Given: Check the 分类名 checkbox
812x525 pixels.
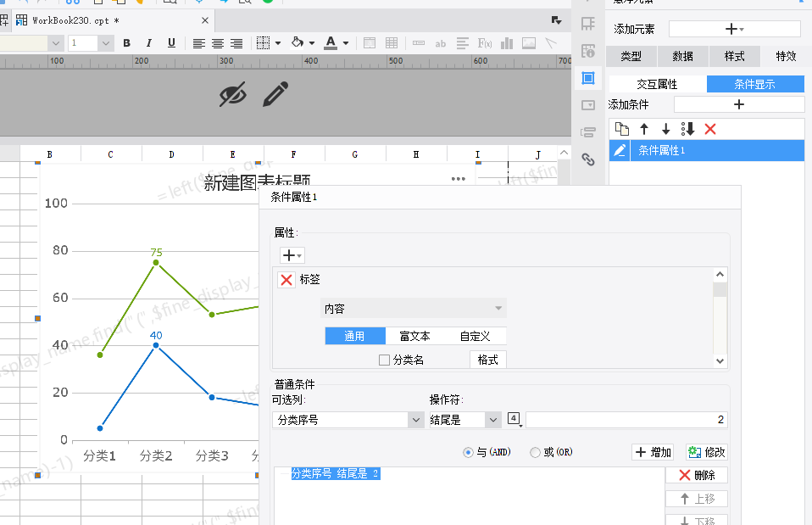Looking at the screenshot, I should pos(384,360).
